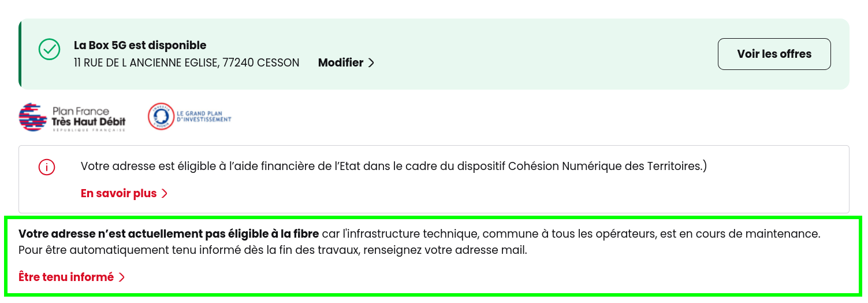The image size is (868, 303).
Task: Open the 'En savoir plus' link
Action: coord(124,194)
